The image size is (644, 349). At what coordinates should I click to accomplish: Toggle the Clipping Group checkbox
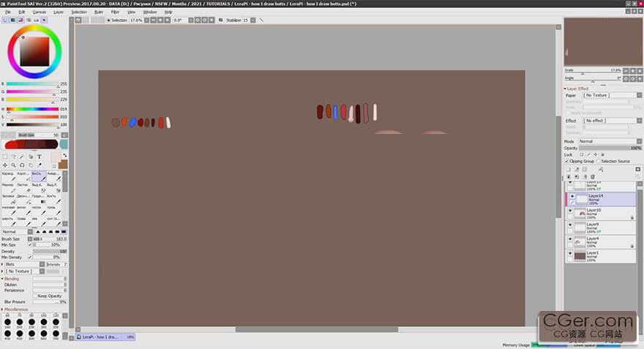tap(567, 161)
